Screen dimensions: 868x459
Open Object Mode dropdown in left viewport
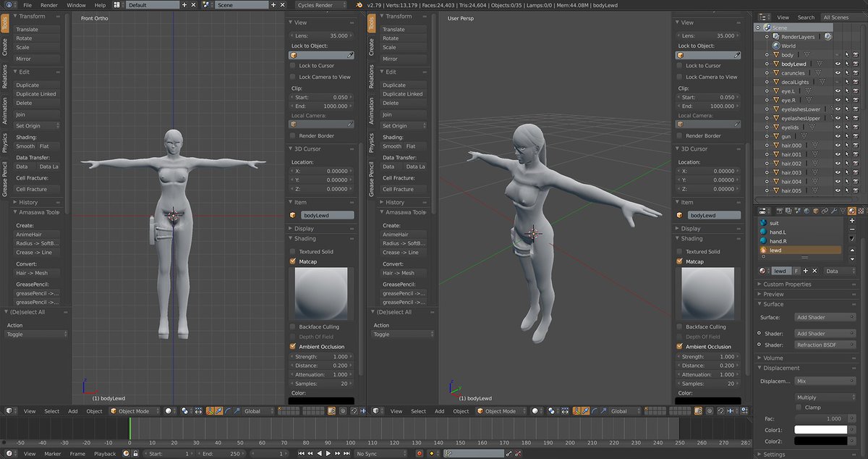tap(133, 411)
